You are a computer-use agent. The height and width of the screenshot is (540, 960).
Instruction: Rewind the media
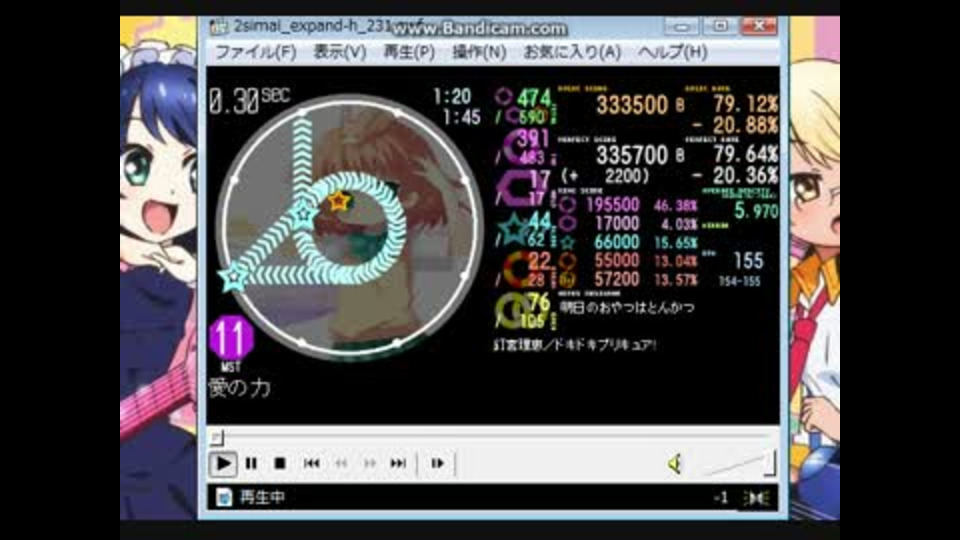point(341,463)
